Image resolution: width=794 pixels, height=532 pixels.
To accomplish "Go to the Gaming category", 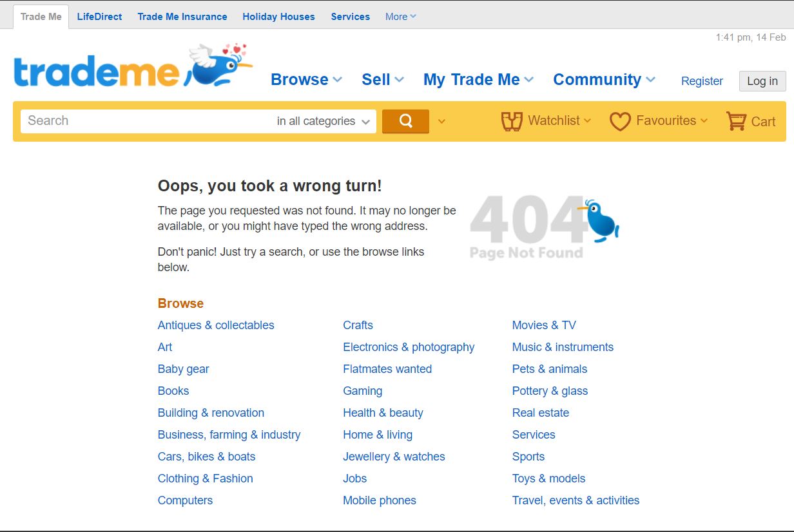I will click(x=363, y=391).
